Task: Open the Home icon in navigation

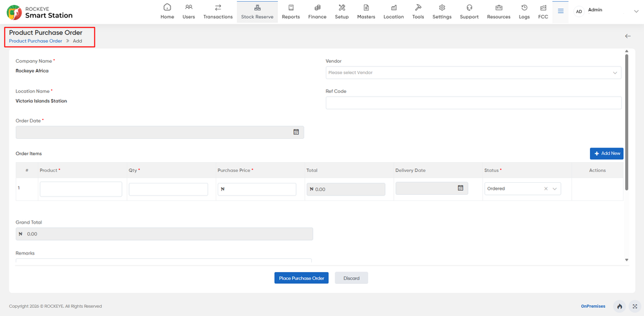Action: pyautogui.click(x=167, y=8)
